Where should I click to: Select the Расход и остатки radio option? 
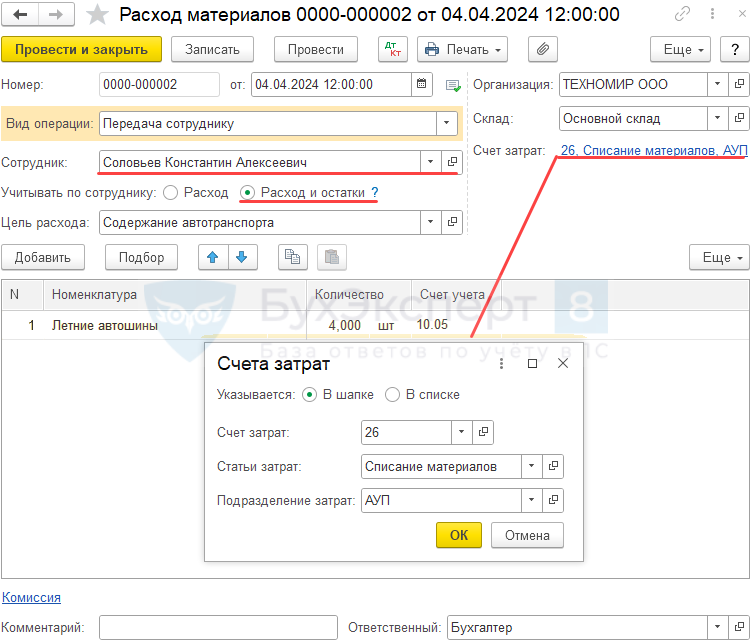248,192
